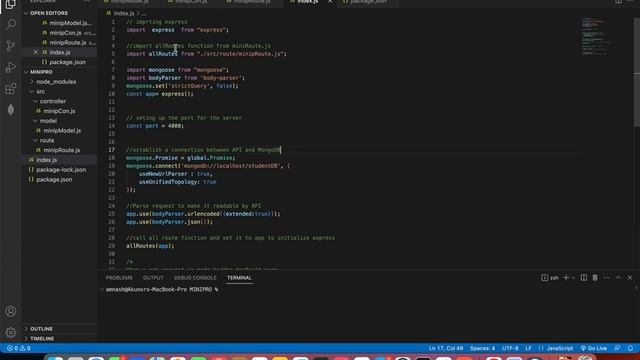The height and width of the screenshot is (360, 640).
Task: Click 'const app= express();' on line 10
Action: pyautogui.click(x=160, y=94)
